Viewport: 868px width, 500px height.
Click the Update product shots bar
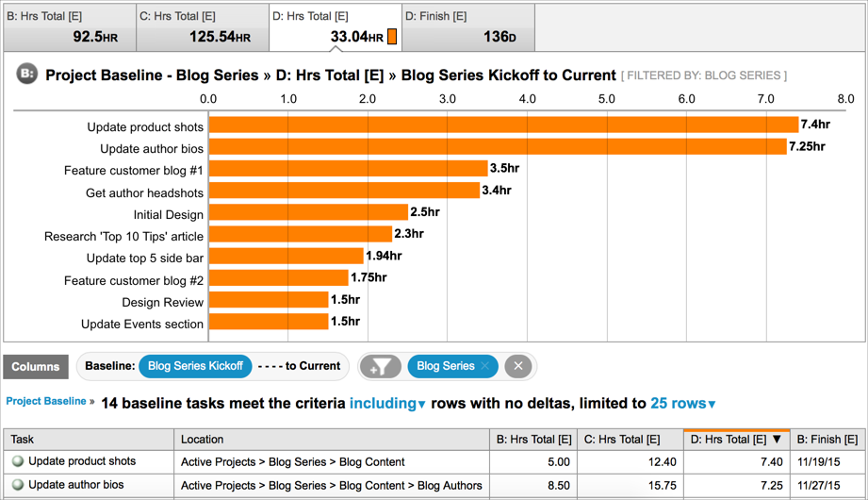[x=503, y=125]
